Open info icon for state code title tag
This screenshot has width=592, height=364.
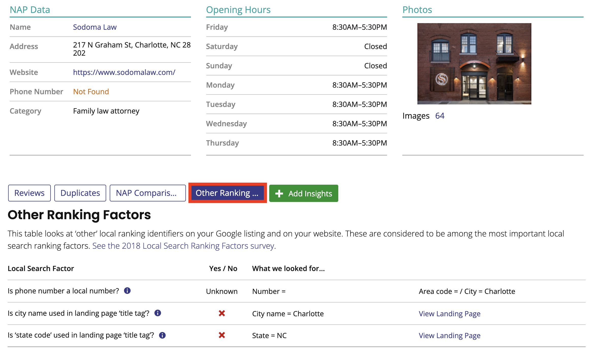[162, 335]
